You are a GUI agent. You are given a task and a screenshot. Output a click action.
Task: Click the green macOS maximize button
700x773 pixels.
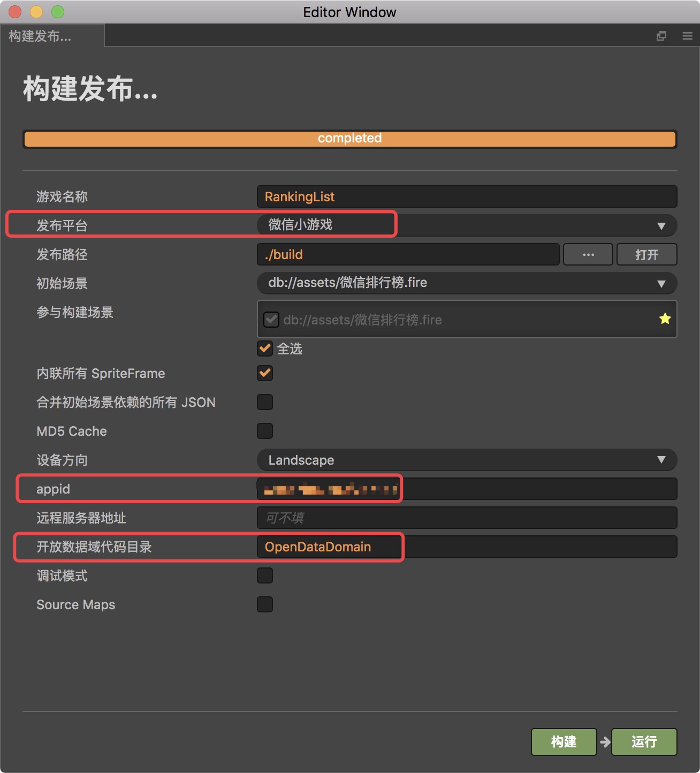click(x=58, y=12)
